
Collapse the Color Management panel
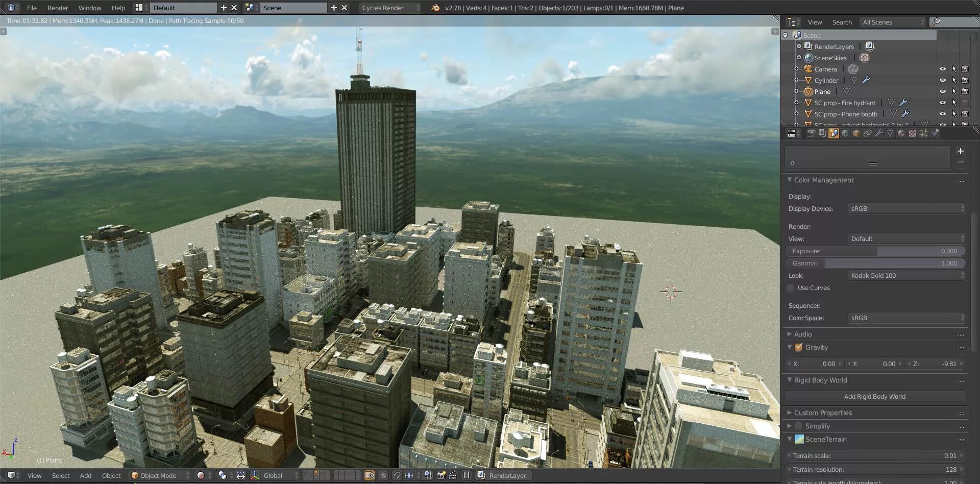click(790, 180)
